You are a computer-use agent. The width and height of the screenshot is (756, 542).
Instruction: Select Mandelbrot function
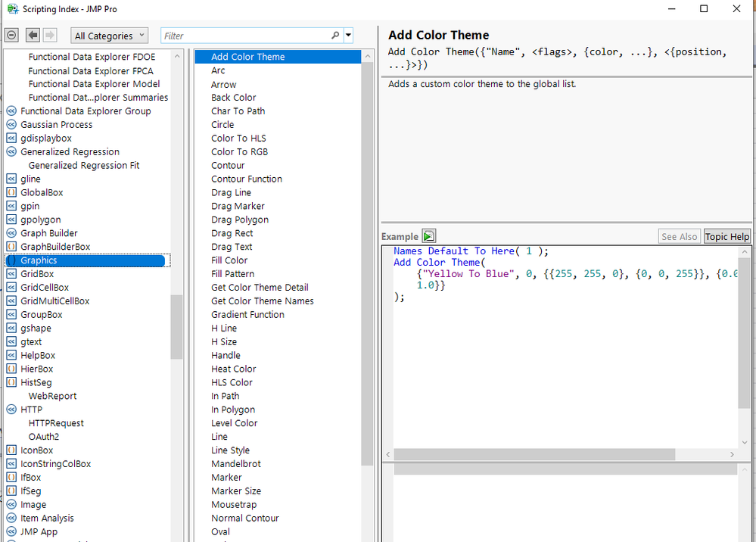point(236,464)
